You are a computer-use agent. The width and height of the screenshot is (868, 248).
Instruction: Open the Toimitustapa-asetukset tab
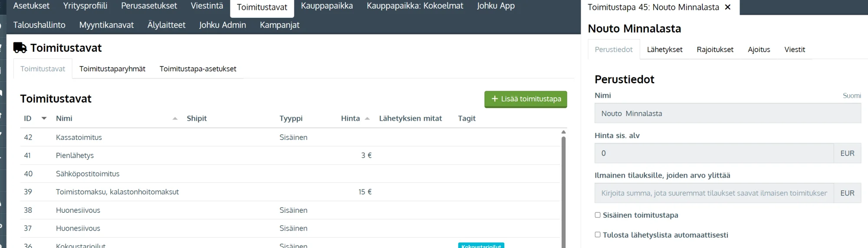click(198, 69)
